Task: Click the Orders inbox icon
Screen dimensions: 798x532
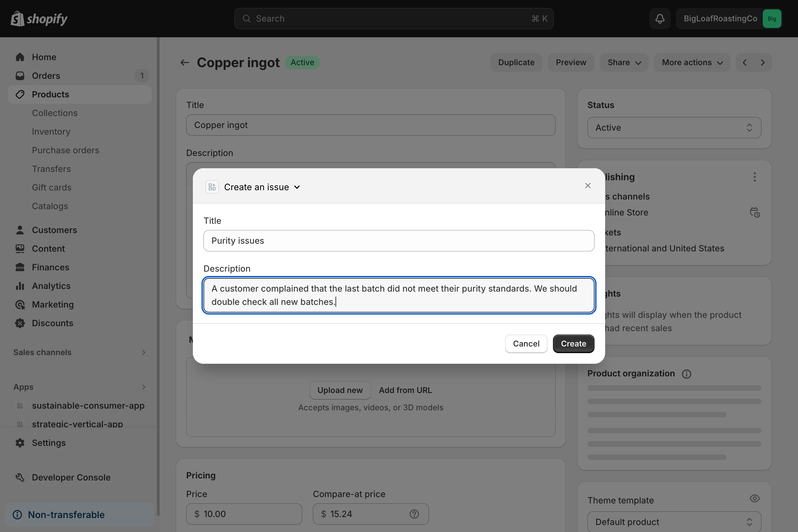Action: coord(20,76)
